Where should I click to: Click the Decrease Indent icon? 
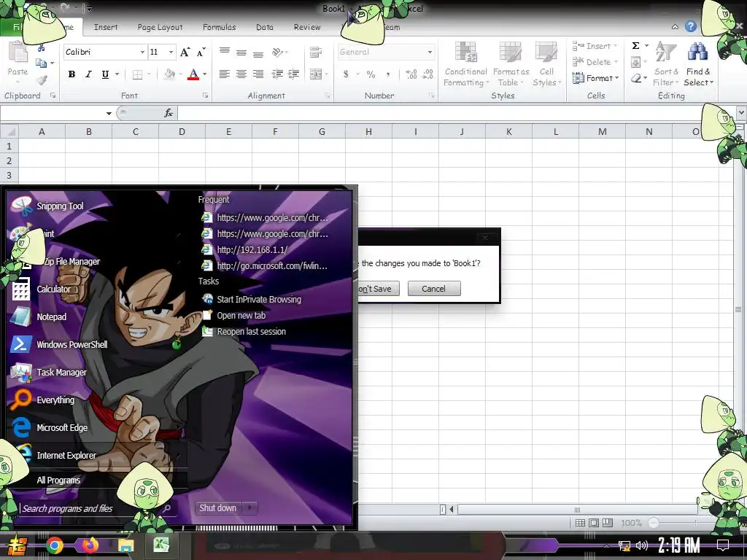tap(276, 74)
